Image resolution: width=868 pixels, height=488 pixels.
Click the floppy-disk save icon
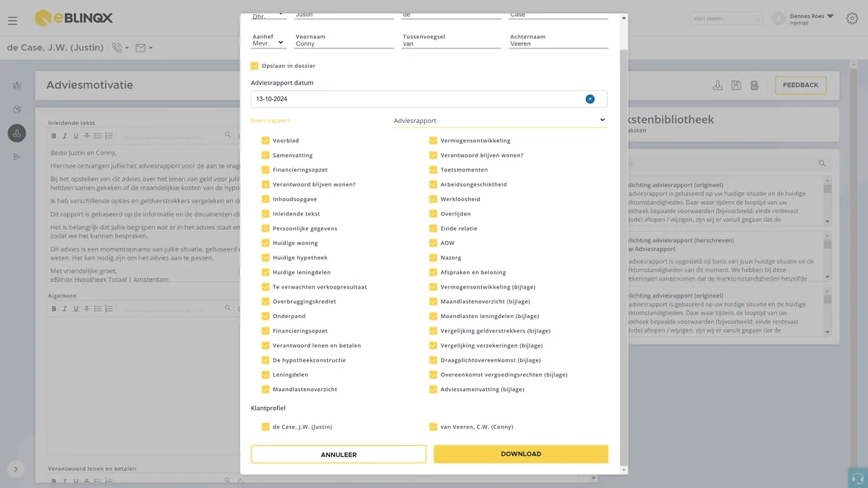pos(736,85)
